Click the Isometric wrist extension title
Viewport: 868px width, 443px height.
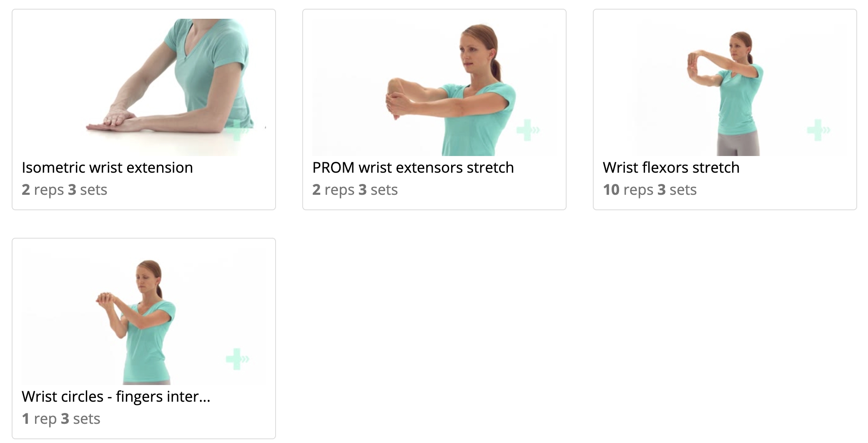[x=107, y=168]
